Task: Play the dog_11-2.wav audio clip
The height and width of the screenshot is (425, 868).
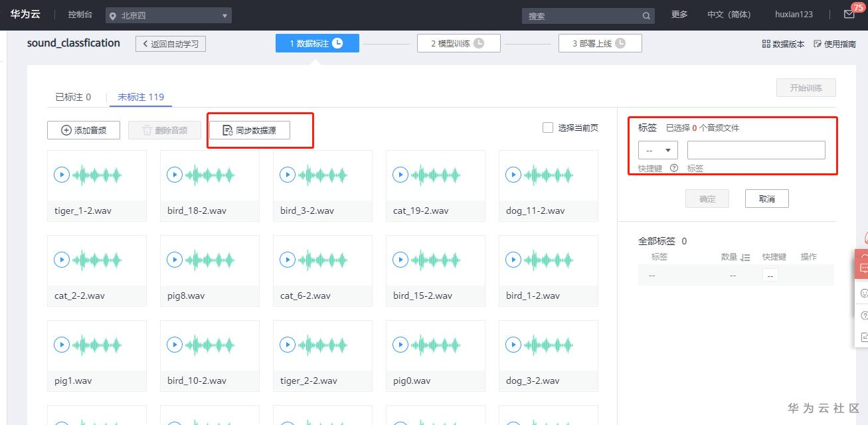Action: (x=513, y=175)
